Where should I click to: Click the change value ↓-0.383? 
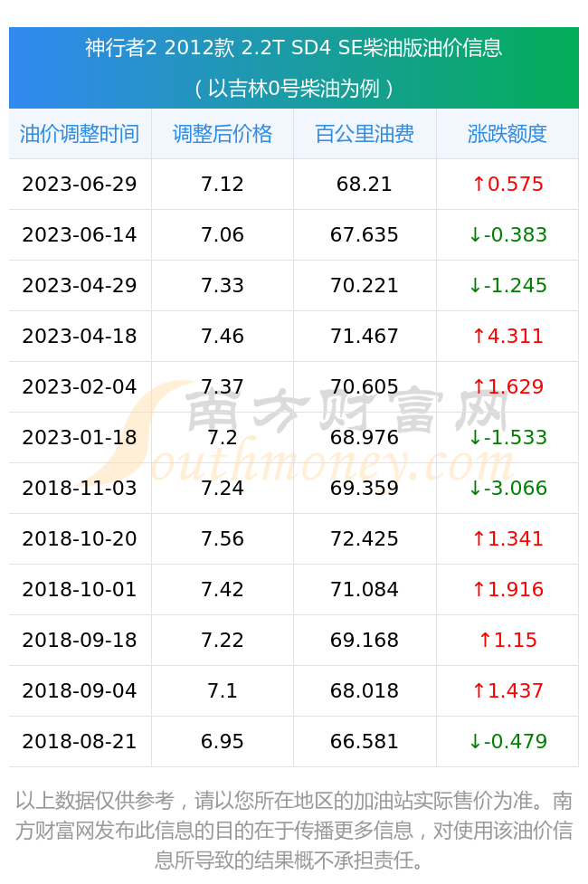507,234
